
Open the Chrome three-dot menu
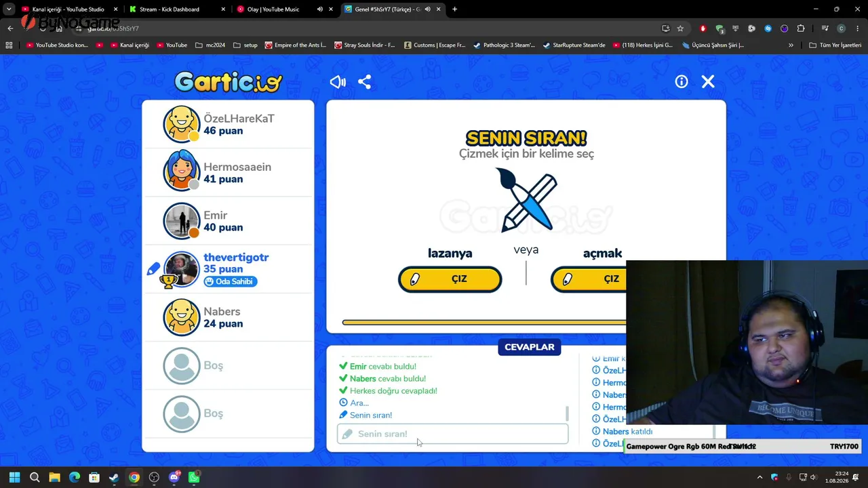(x=858, y=28)
